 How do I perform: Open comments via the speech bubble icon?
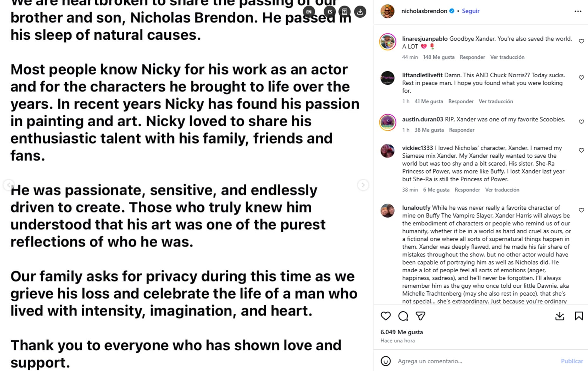tap(403, 316)
